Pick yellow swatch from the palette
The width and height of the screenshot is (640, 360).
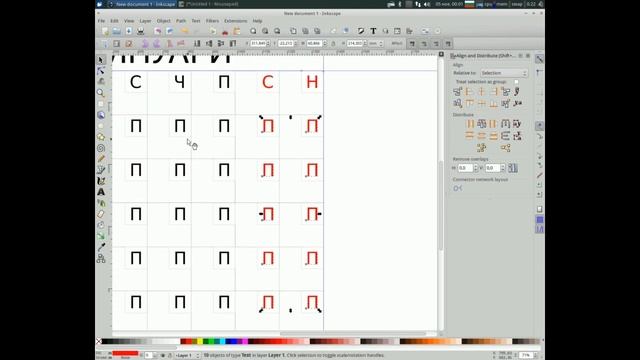[x=200, y=341]
